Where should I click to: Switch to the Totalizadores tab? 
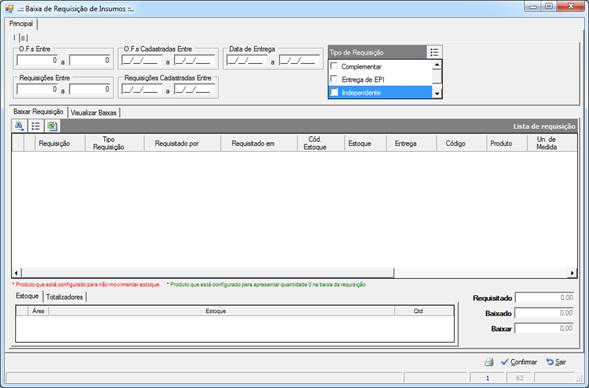64,297
